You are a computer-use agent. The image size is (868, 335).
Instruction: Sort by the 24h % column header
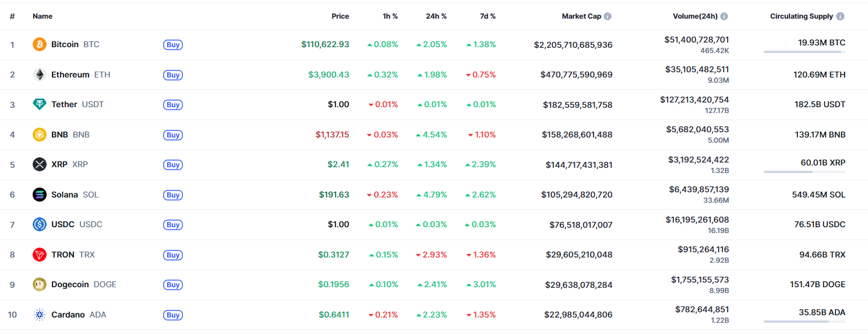pyautogui.click(x=436, y=16)
